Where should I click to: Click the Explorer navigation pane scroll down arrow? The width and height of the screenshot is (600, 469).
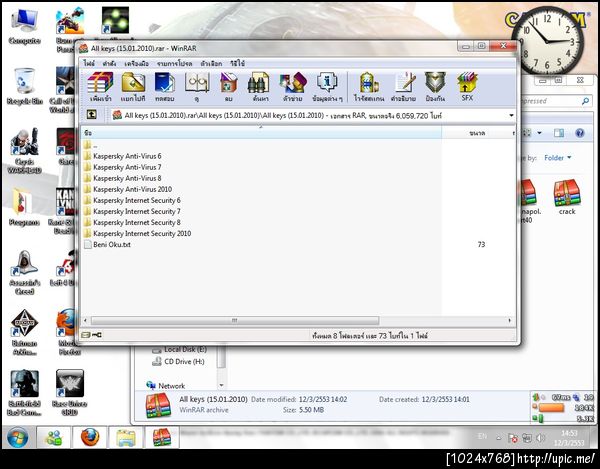pos(221,385)
